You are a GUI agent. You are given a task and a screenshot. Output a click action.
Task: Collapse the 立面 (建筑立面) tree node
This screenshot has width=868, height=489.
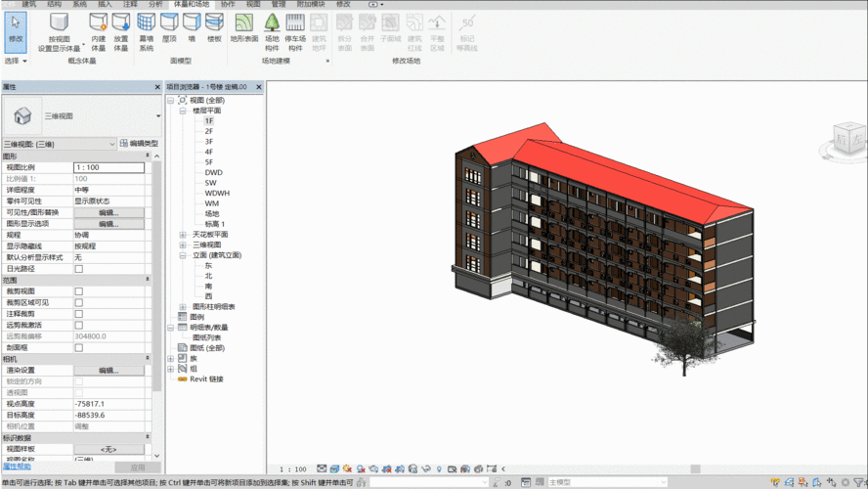click(x=182, y=255)
